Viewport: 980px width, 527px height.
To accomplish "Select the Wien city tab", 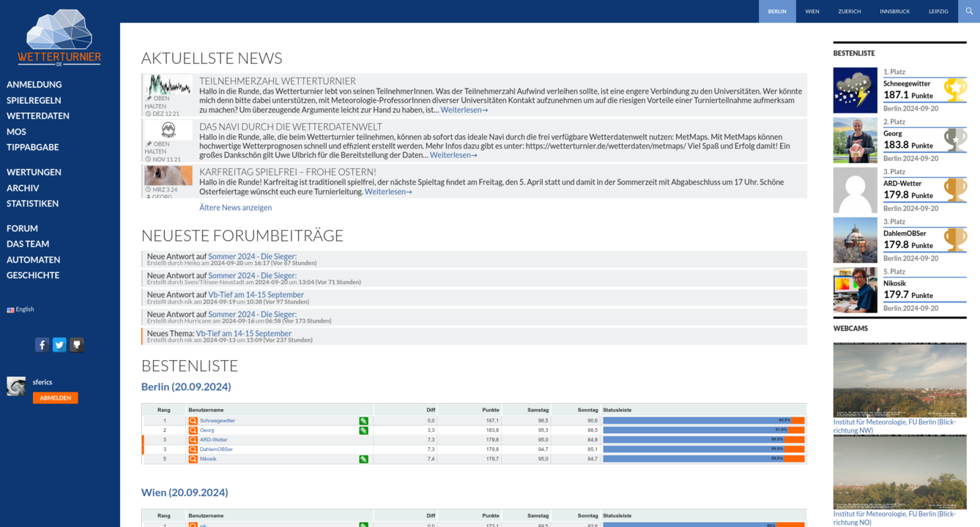I will (x=812, y=11).
